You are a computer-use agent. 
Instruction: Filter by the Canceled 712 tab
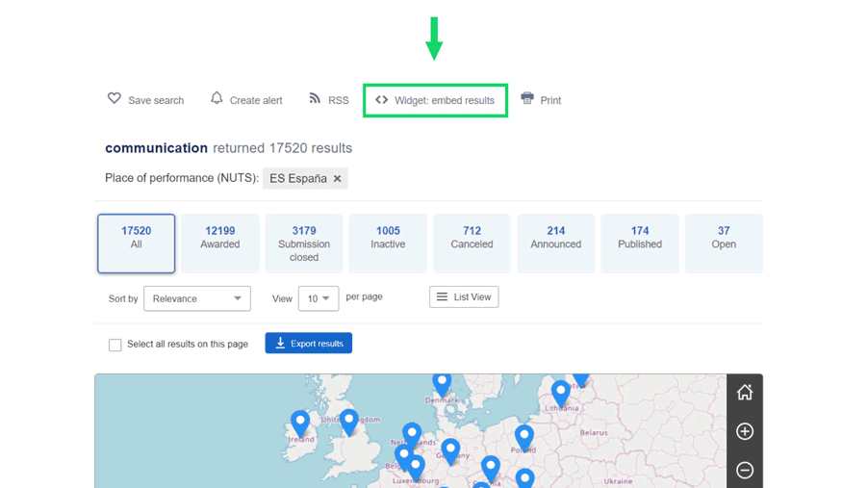(x=472, y=244)
